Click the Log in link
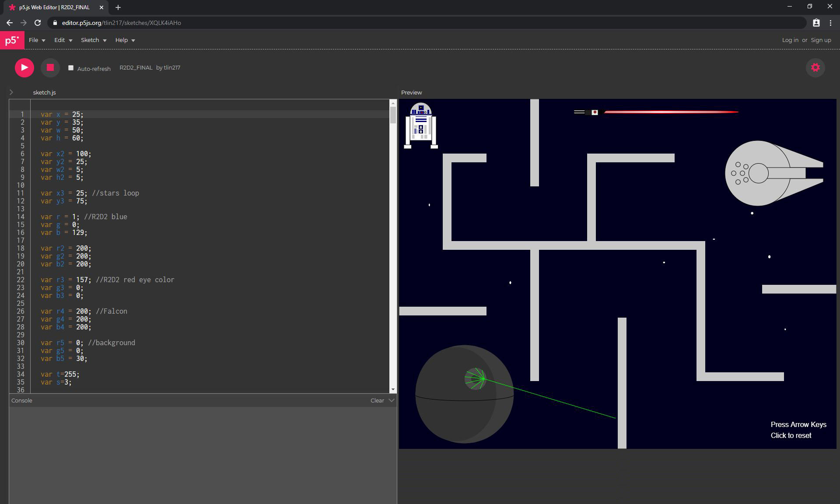The height and width of the screenshot is (504, 840). point(790,40)
